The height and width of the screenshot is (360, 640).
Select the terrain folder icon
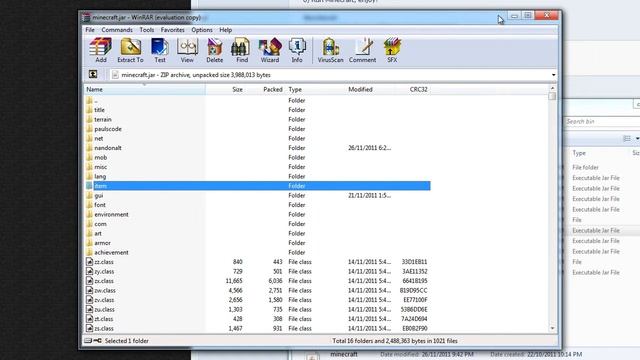89,119
